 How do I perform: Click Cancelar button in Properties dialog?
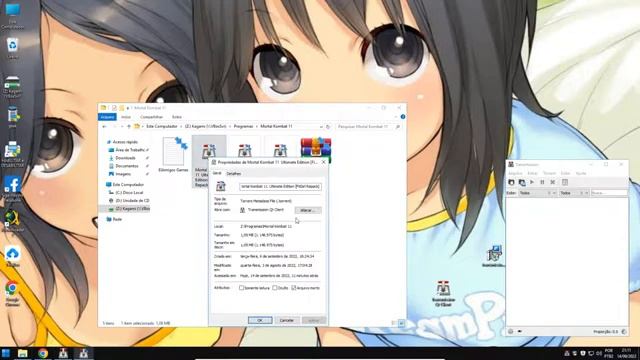[287, 320]
